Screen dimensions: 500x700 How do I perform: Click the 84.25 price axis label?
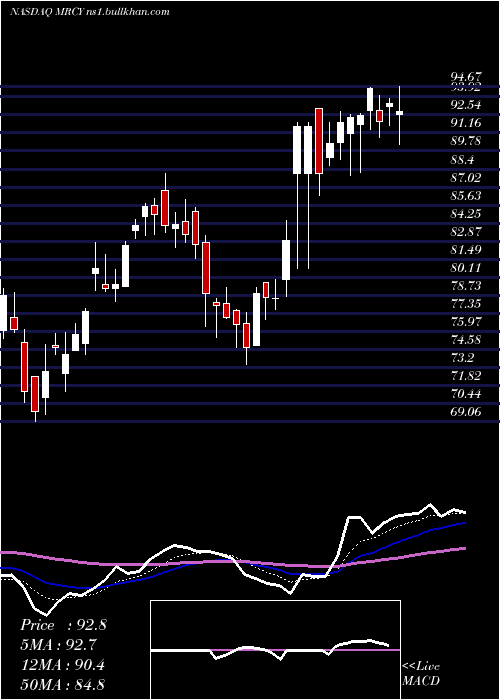(466, 214)
